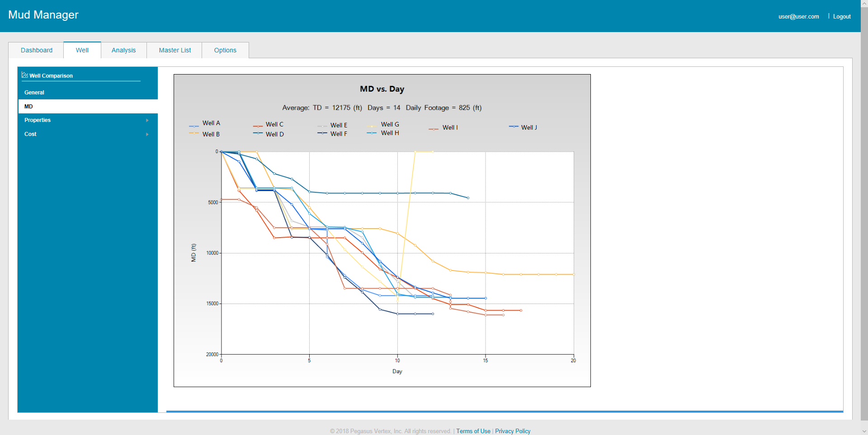
Task: Expand the Cost submenu arrow
Action: [147, 134]
